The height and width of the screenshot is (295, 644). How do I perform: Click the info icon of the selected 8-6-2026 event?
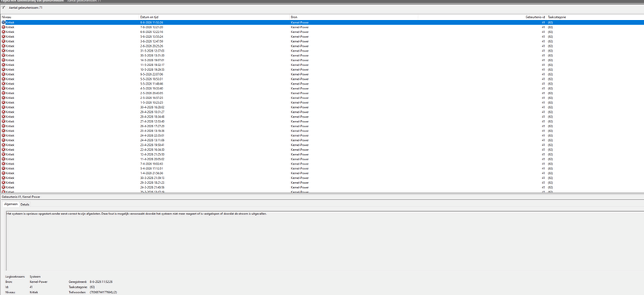coord(4,23)
